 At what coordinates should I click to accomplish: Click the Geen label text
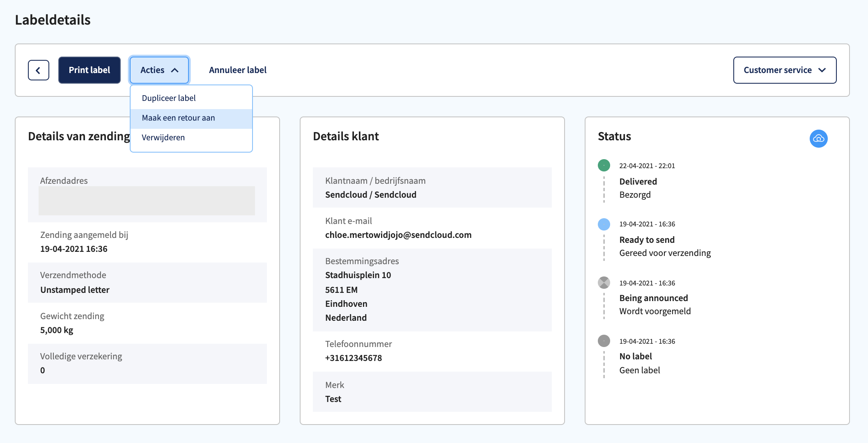click(640, 370)
